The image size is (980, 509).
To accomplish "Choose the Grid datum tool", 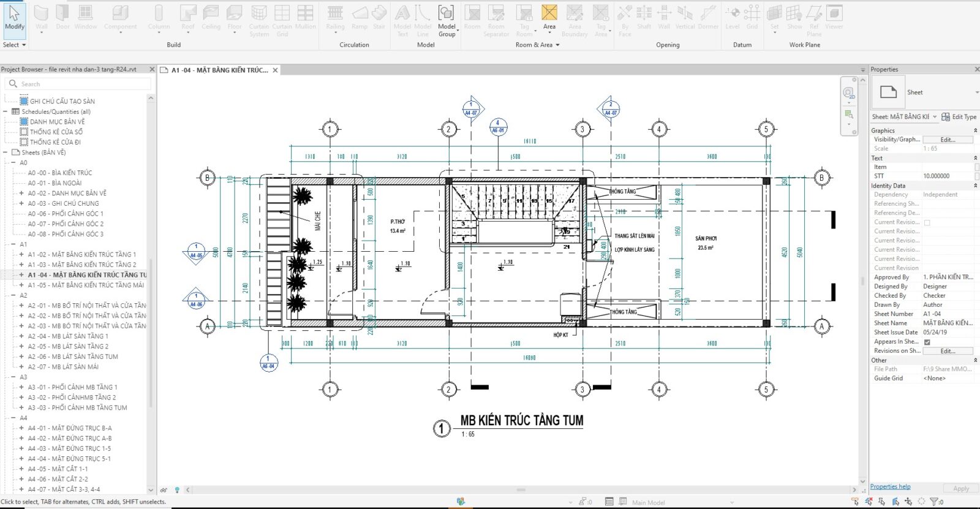I will tap(752, 18).
